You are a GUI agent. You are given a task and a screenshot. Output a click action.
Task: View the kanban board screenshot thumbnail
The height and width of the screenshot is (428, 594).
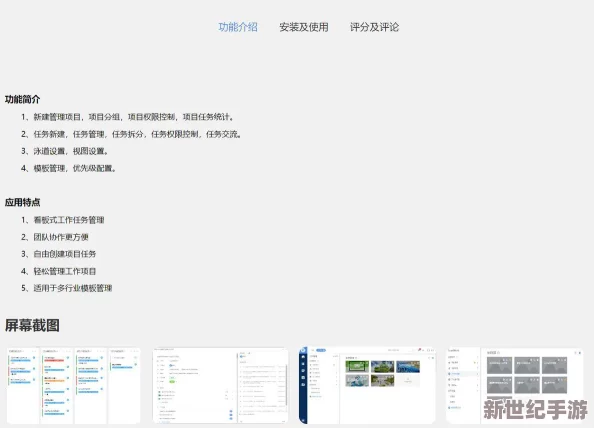73,385
